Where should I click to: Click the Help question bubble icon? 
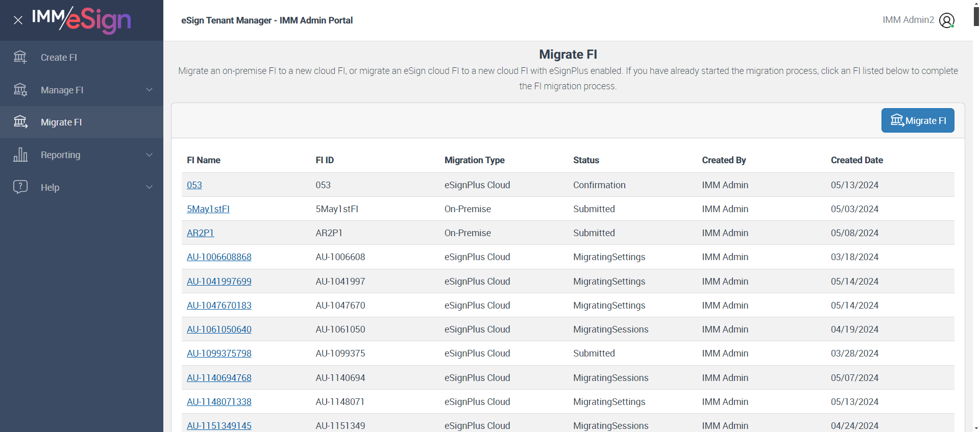pyautogui.click(x=20, y=187)
